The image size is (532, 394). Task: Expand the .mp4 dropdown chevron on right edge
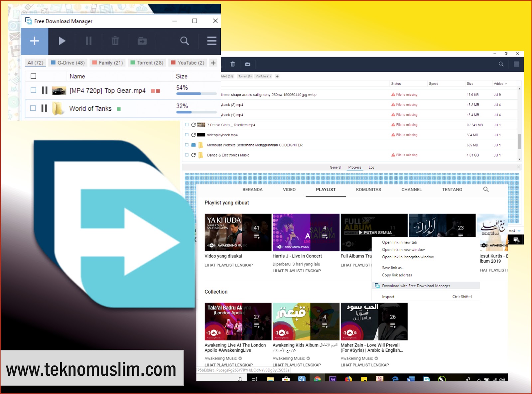click(519, 231)
